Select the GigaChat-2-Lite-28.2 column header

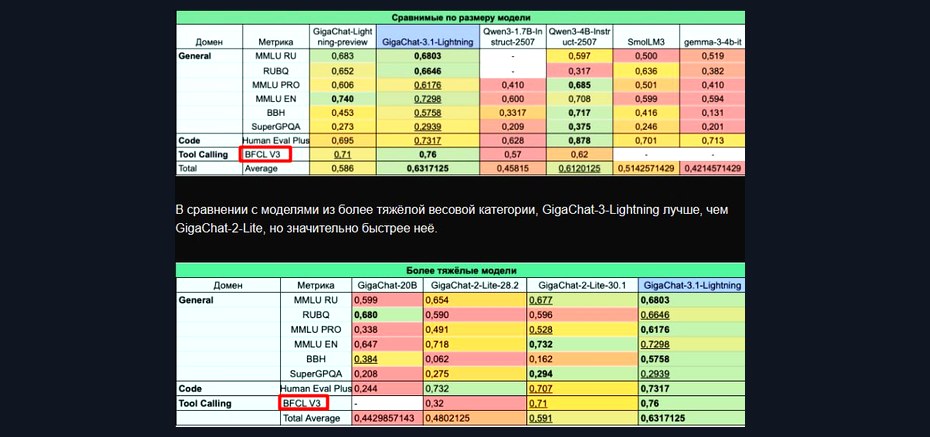[474, 285]
